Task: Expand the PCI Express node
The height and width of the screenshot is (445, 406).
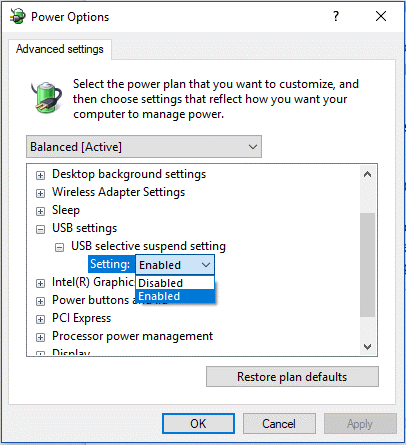Action: click(x=40, y=319)
